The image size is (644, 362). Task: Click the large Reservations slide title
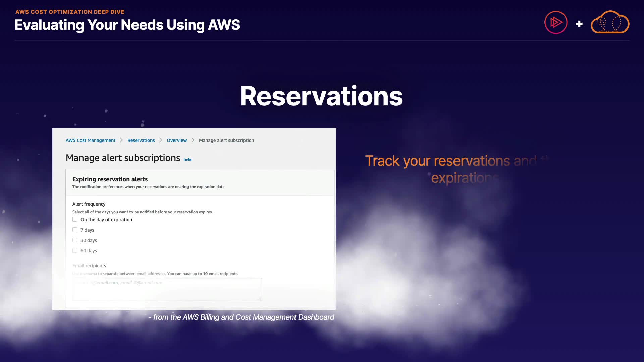[x=321, y=96]
